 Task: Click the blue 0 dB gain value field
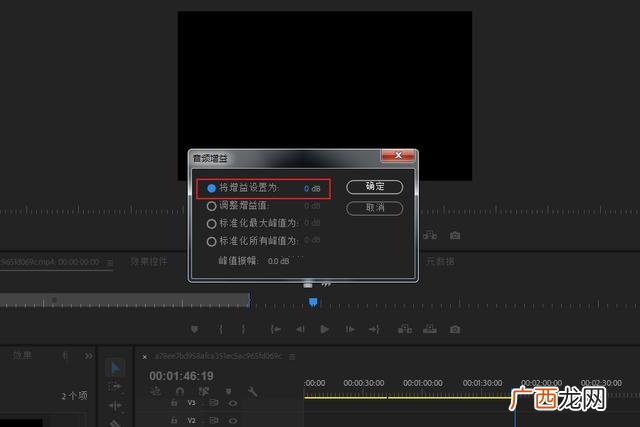(312, 189)
